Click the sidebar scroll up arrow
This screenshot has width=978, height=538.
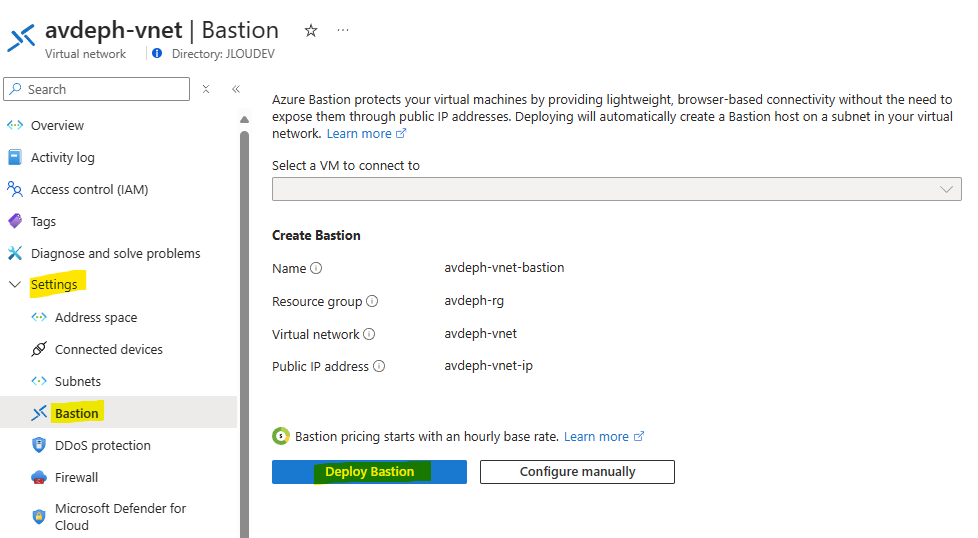244,119
